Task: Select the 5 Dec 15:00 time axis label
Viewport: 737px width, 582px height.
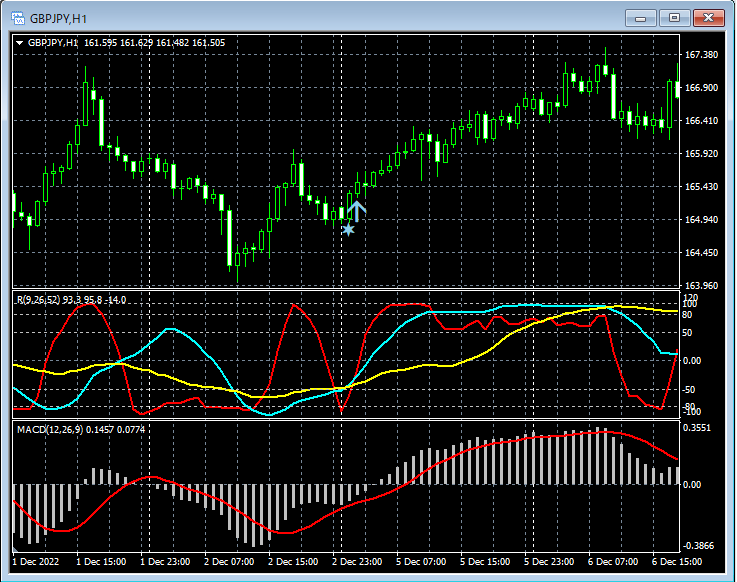Action: 488,562
